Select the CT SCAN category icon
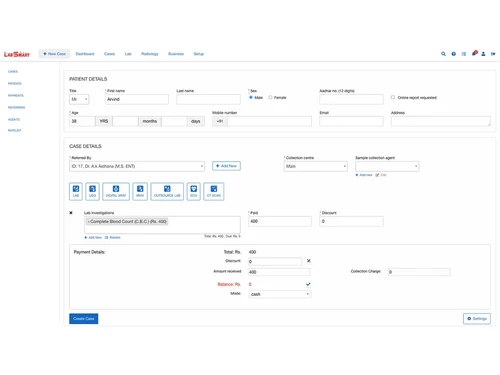 (x=214, y=191)
